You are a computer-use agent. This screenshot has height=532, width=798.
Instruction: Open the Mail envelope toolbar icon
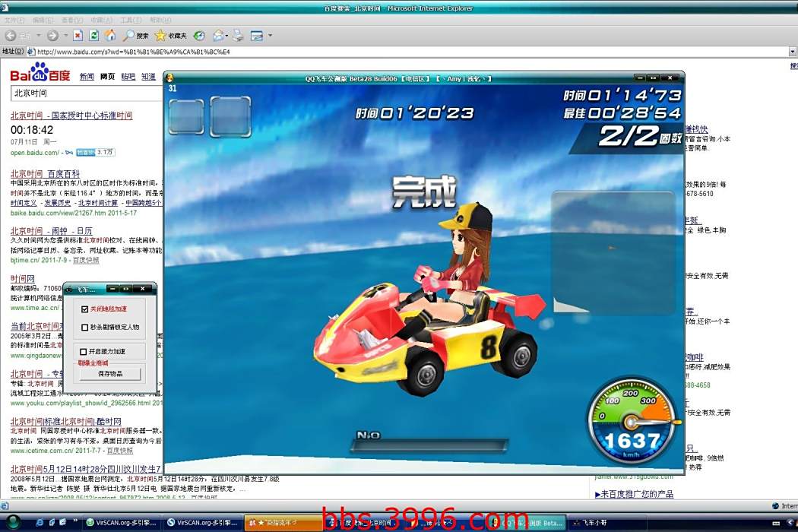point(218,36)
